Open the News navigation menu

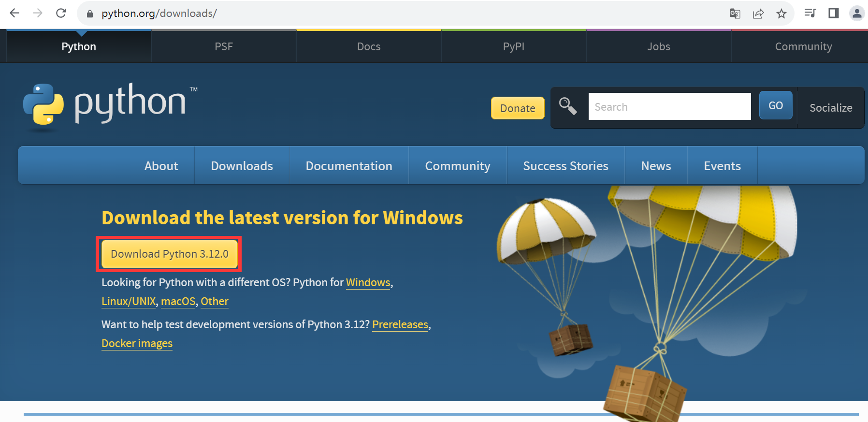coord(656,166)
